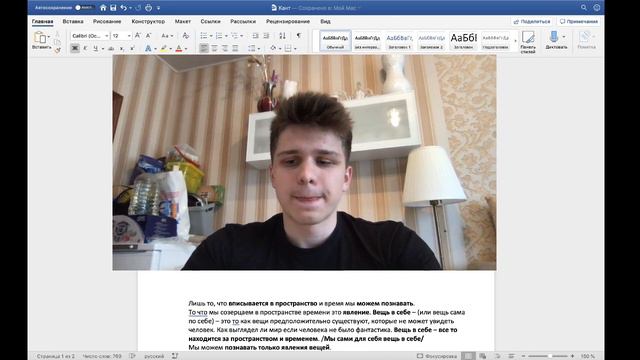
Task: Open the Рассылки tab
Action: (243, 21)
